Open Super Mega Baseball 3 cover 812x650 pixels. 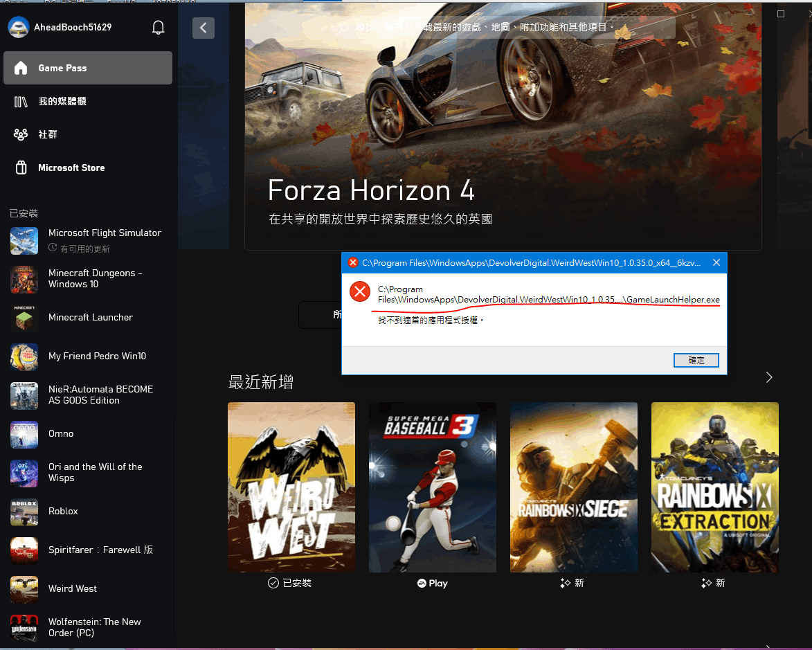click(433, 487)
